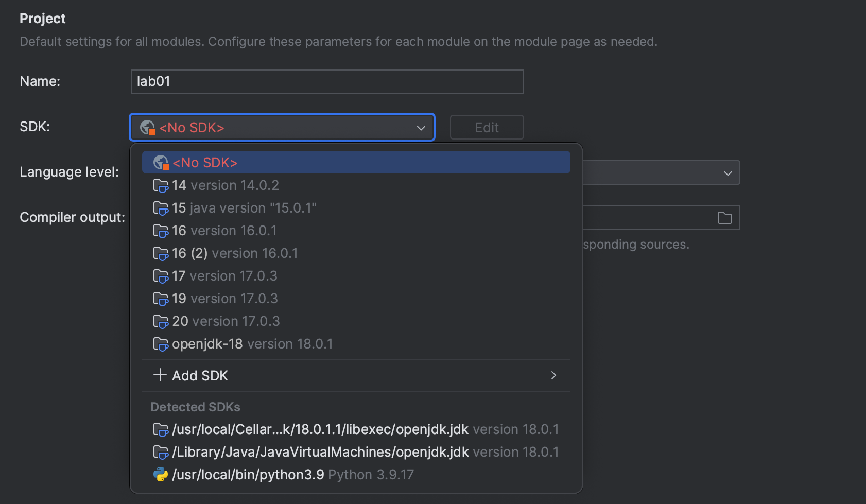Click inside the Name field showing lab01
Screen dimensions: 866x504
coord(327,81)
